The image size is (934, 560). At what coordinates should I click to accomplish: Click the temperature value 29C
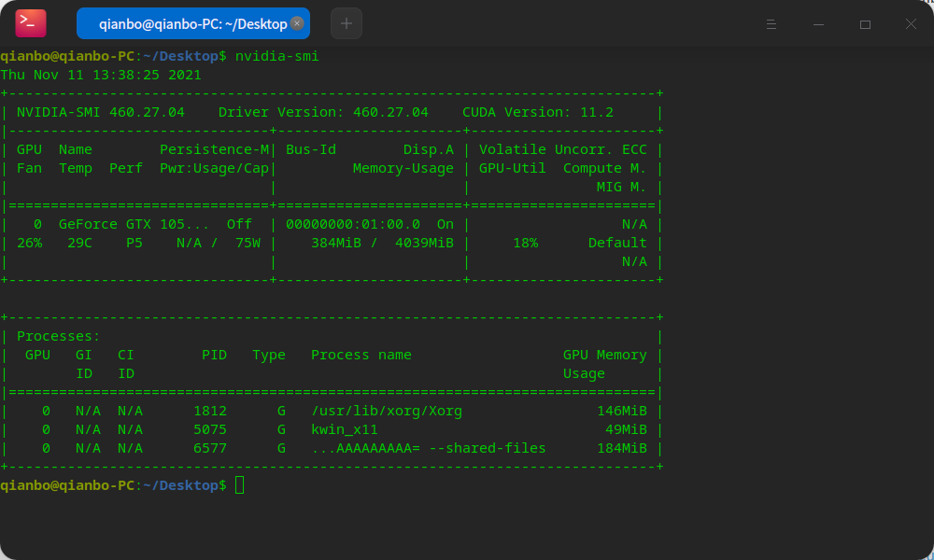pos(79,243)
